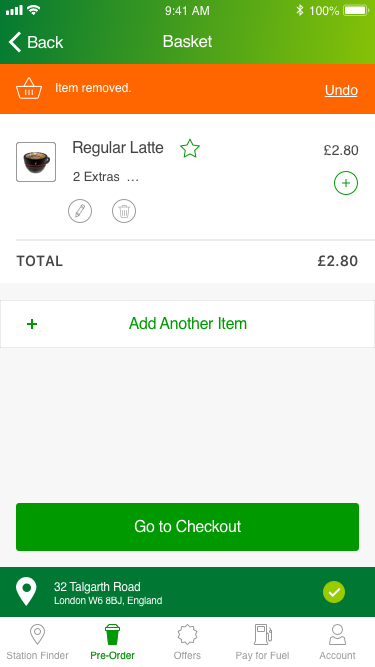This screenshot has width=375, height=667.
Task: Undo the item removal
Action: pos(341,90)
